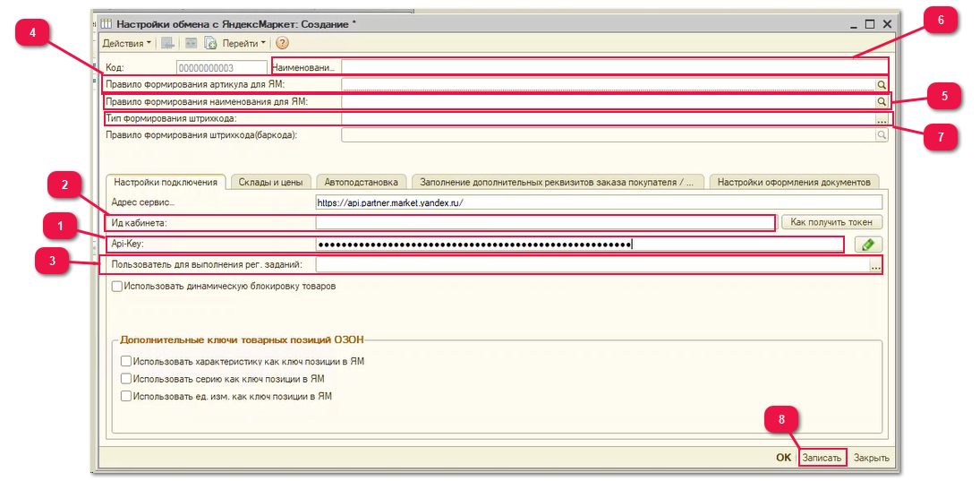The width and height of the screenshot is (980, 481).
Task: Switch to Склады и цены tab
Action: 270,182
